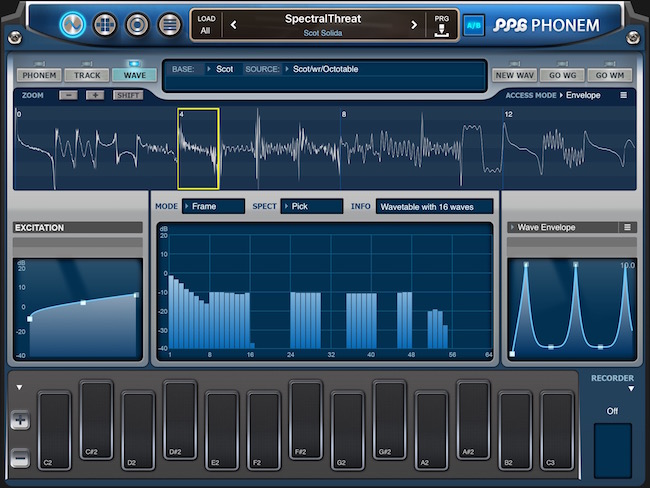Open the MODE Frame dropdown

coord(213,207)
